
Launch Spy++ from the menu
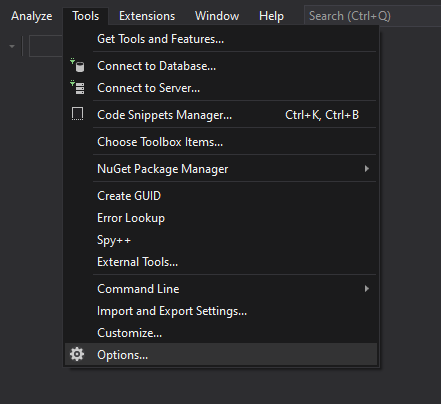221,240
